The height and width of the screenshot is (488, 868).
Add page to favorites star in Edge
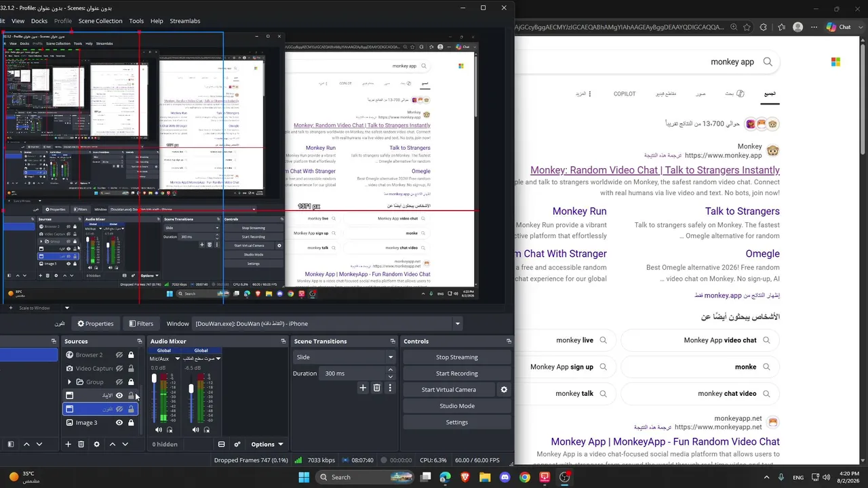pos(747,27)
